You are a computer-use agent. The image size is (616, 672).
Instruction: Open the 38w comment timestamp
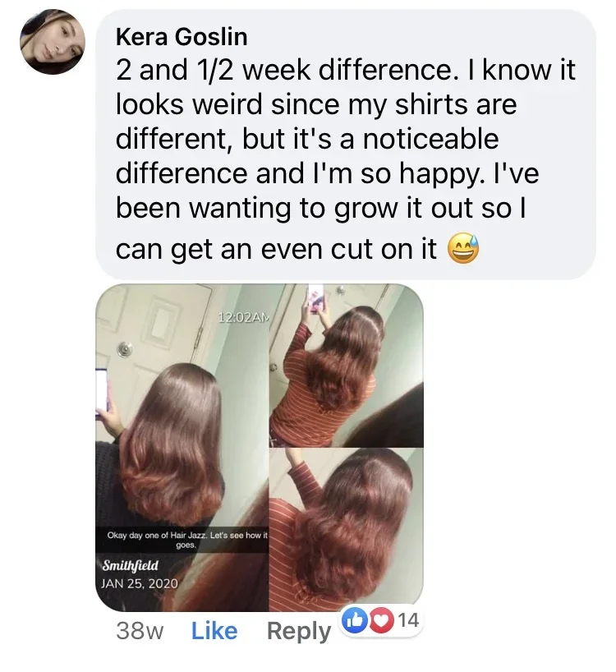pos(140,631)
